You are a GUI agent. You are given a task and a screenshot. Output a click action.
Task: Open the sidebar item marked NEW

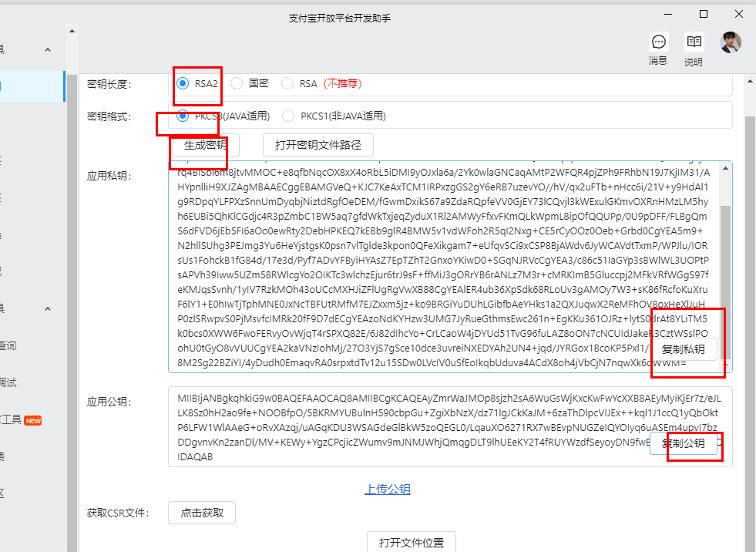21,420
